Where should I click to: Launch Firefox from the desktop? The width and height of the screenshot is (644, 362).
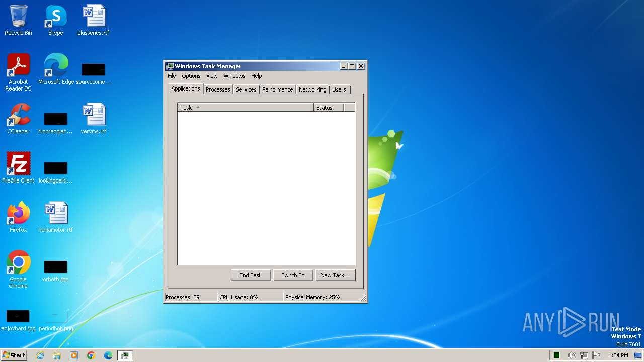pyautogui.click(x=18, y=217)
